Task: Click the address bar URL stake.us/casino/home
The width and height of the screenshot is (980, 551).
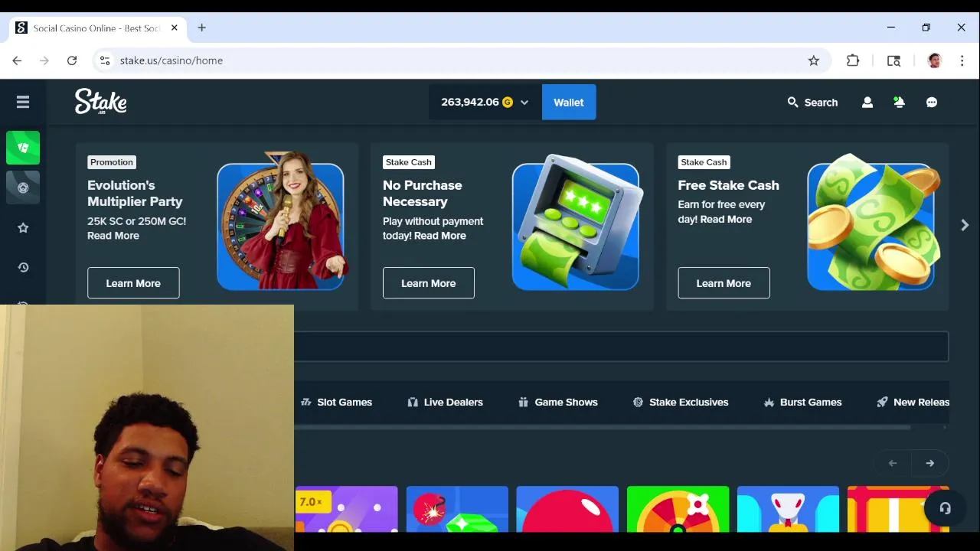Action: pyautogui.click(x=171, y=60)
